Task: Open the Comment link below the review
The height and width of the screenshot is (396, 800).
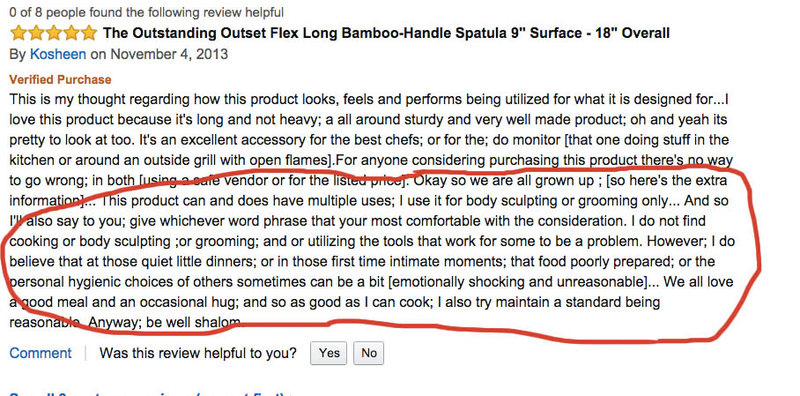Action: point(40,353)
